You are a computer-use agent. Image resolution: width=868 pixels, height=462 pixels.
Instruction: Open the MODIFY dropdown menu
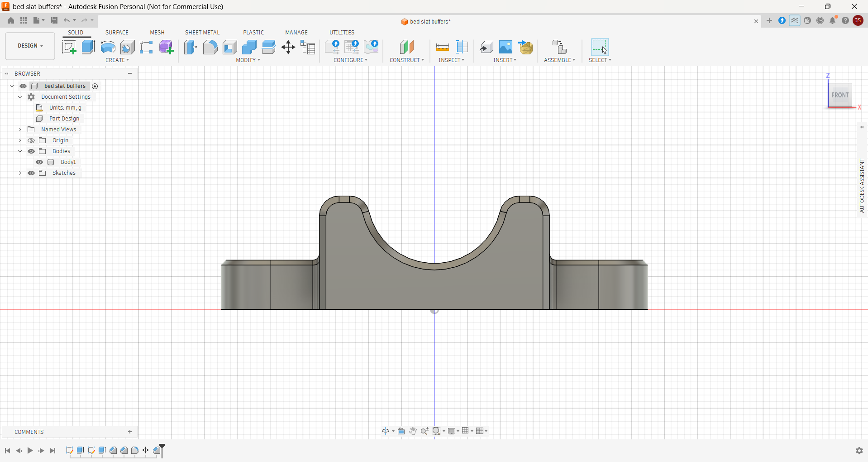click(x=248, y=60)
